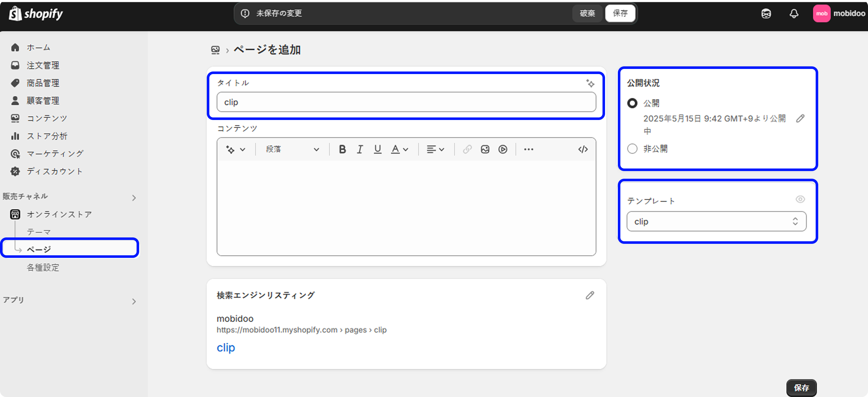Toggle Italic text formatting

(x=360, y=149)
